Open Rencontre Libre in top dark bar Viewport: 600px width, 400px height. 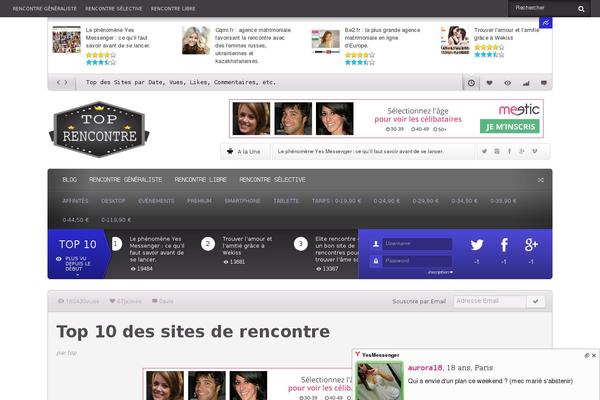coord(173,8)
